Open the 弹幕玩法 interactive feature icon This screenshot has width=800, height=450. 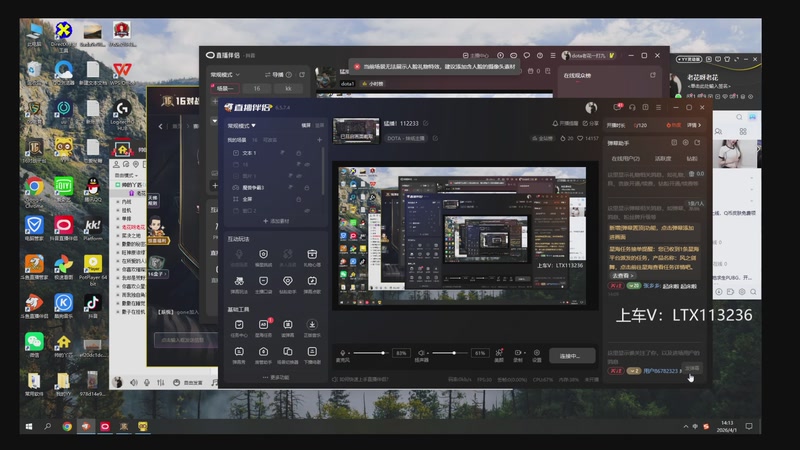tap(239, 281)
